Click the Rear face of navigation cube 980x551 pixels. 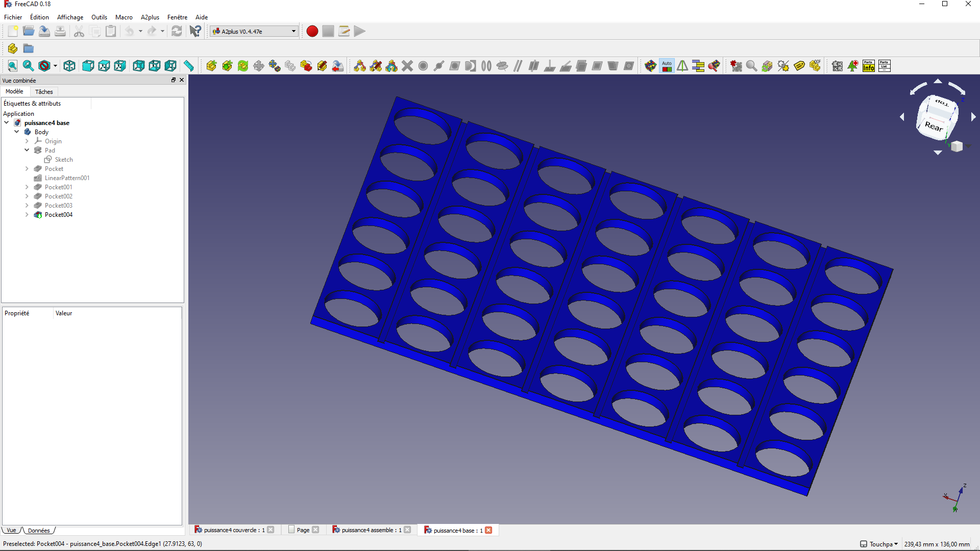point(934,126)
